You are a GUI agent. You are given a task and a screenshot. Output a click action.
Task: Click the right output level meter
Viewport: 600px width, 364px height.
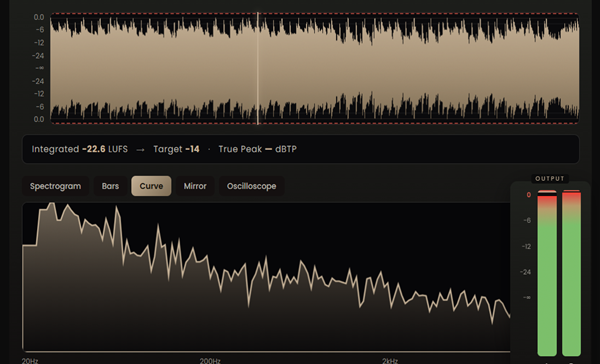pyautogui.click(x=571, y=273)
